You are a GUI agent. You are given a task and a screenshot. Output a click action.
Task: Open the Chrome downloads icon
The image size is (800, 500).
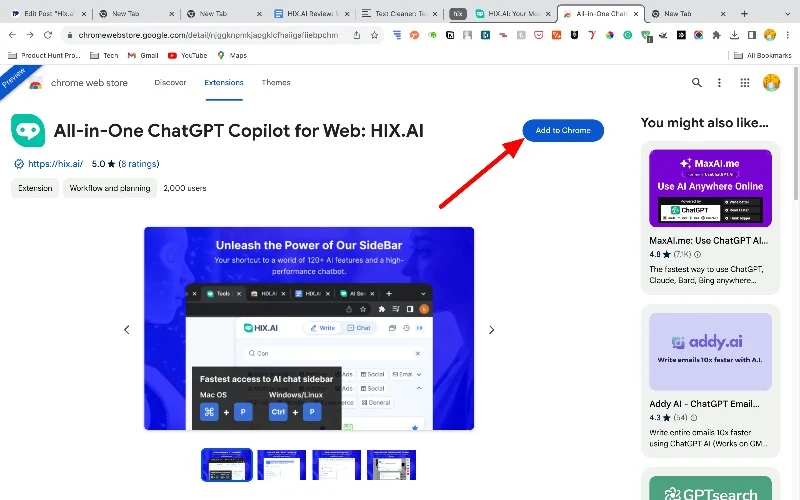point(734,35)
